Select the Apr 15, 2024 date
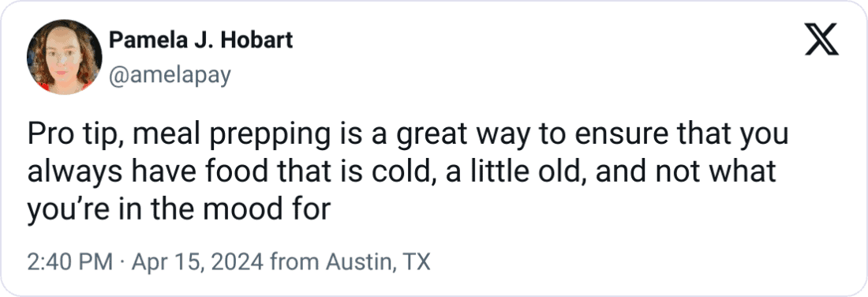Viewport: 868px width, 297px height. click(x=197, y=261)
